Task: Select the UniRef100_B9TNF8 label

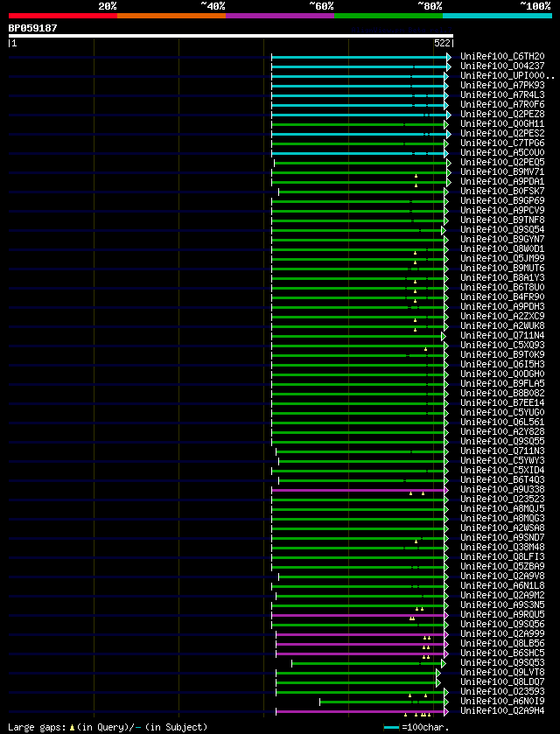Action: tap(502, 220)
